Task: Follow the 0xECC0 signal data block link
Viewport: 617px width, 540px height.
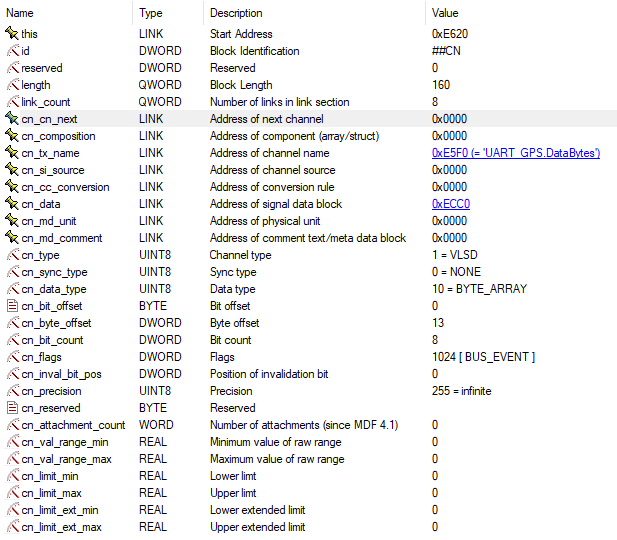Action: coord(451,204)
